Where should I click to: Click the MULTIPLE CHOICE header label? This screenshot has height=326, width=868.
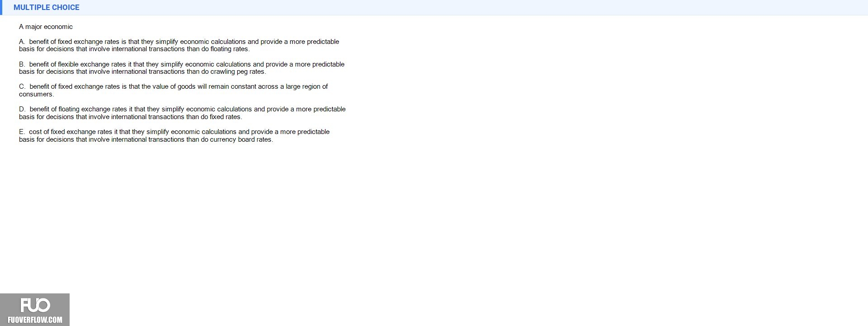pos(47,7)
